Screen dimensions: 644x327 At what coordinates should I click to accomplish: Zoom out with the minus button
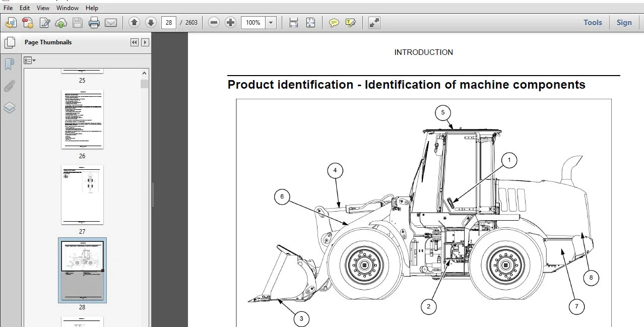pyautogui.click(x=214, y=23)
